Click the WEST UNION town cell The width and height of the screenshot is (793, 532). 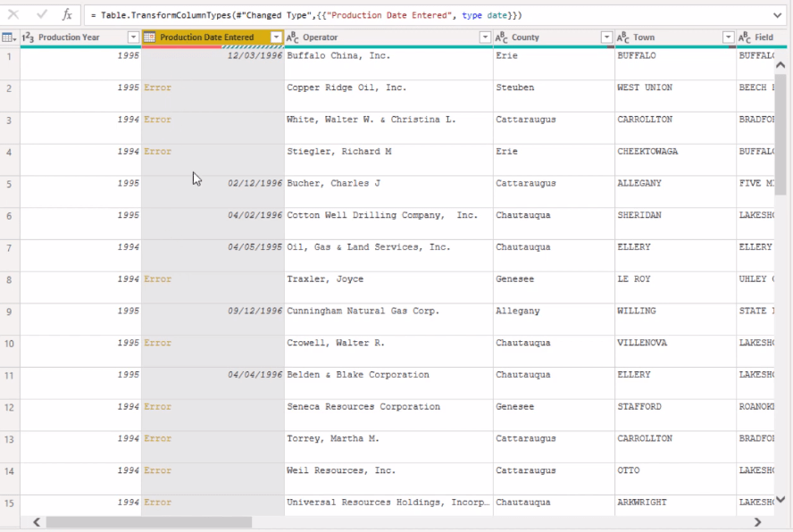(x=675, y=96)
